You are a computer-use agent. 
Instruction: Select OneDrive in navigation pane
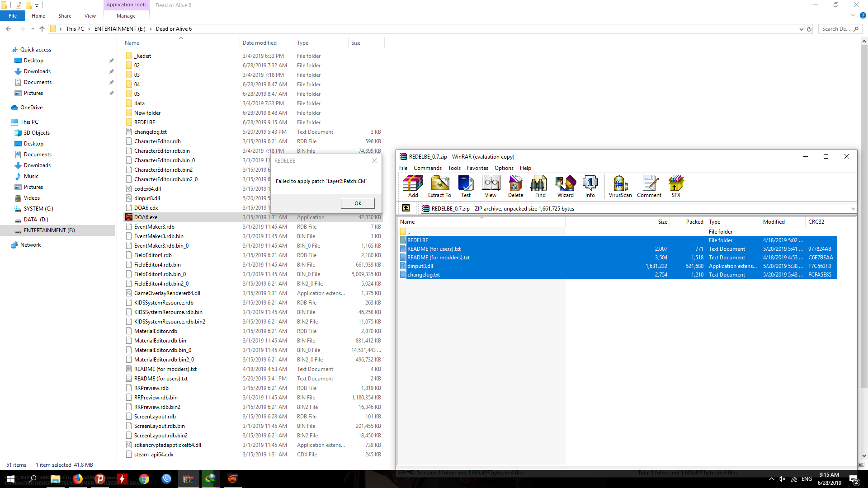tap(31, 108)
